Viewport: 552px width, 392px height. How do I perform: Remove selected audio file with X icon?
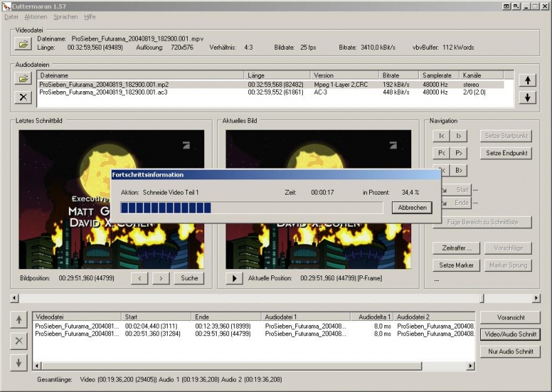click(x=23, y=97)
